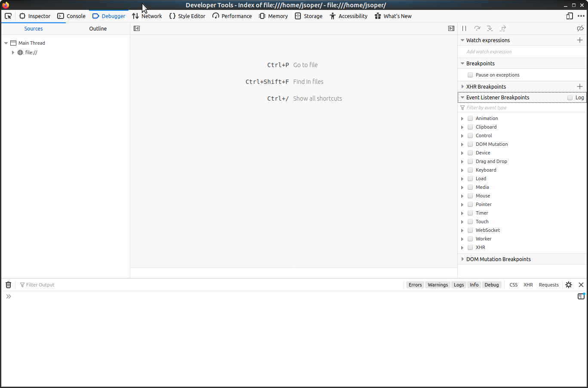The height and width of the screenshot is (388, 588).
Task: Toggle the Requests console filter
Action: [549, 285]
